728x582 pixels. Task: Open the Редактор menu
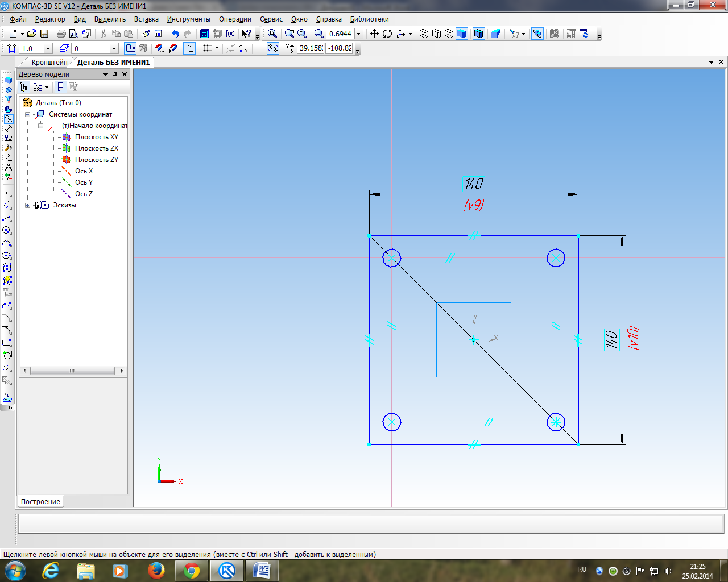click(50, 19)
